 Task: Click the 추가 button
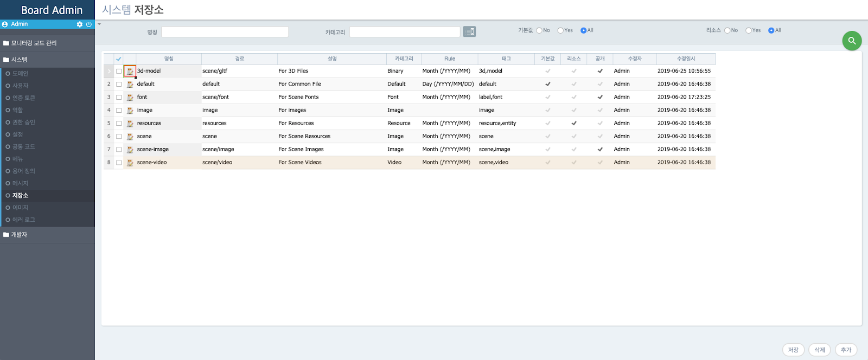[x=846, y=350]
